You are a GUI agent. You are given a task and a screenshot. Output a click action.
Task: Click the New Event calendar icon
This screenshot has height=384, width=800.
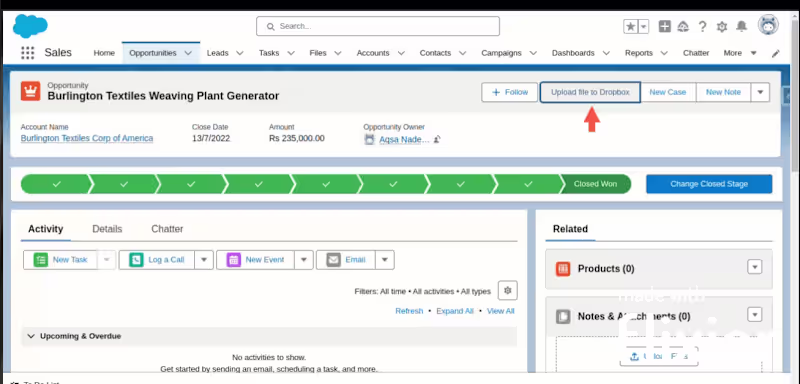pyautogui.click(x=234, y=260)
